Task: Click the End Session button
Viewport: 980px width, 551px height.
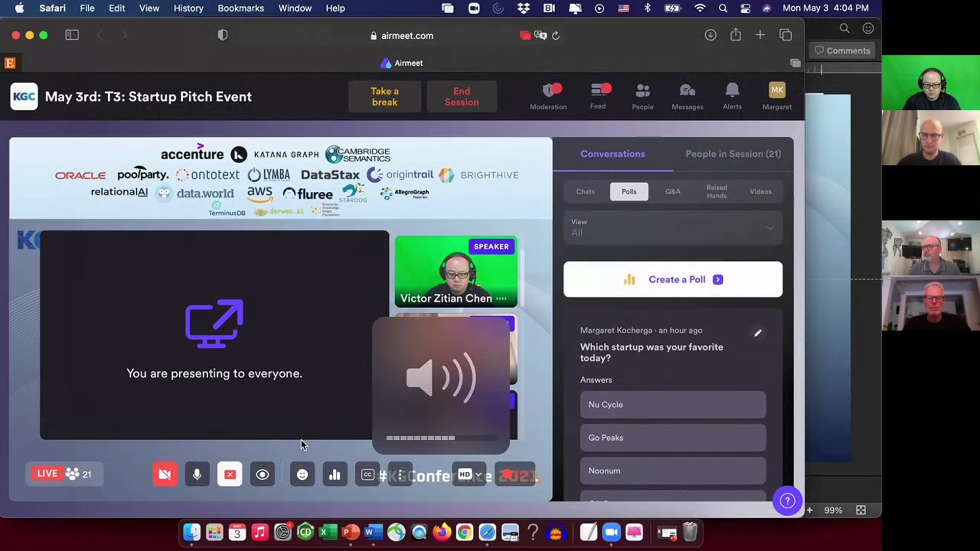Action: (461, 96)
